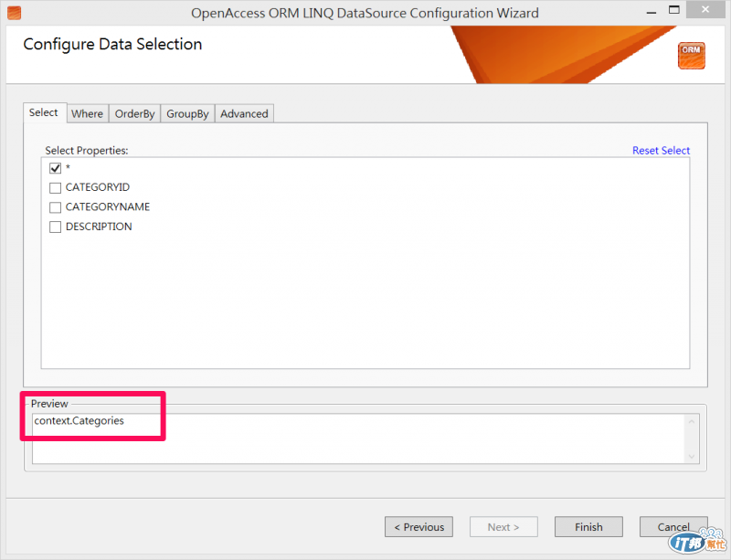
Task: Check the CATEGORYNAME property checkbox
Action: [55, 207]
